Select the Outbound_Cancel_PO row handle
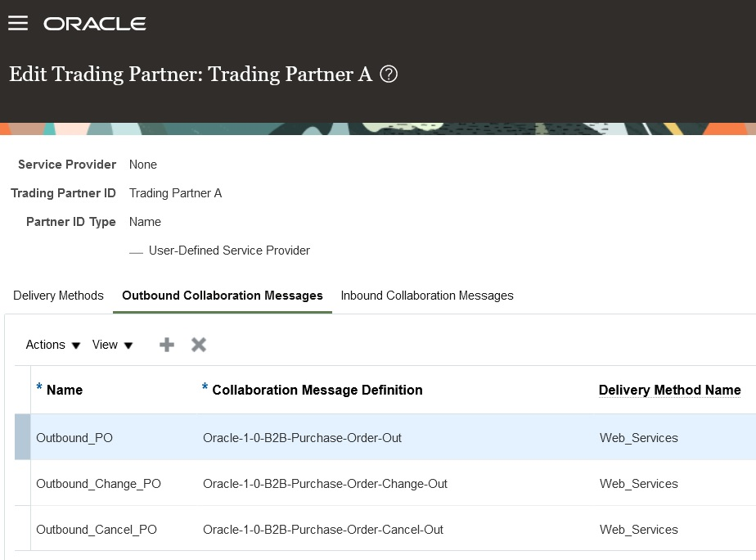The height and width of the screenshot is (560, 756). 23,529
